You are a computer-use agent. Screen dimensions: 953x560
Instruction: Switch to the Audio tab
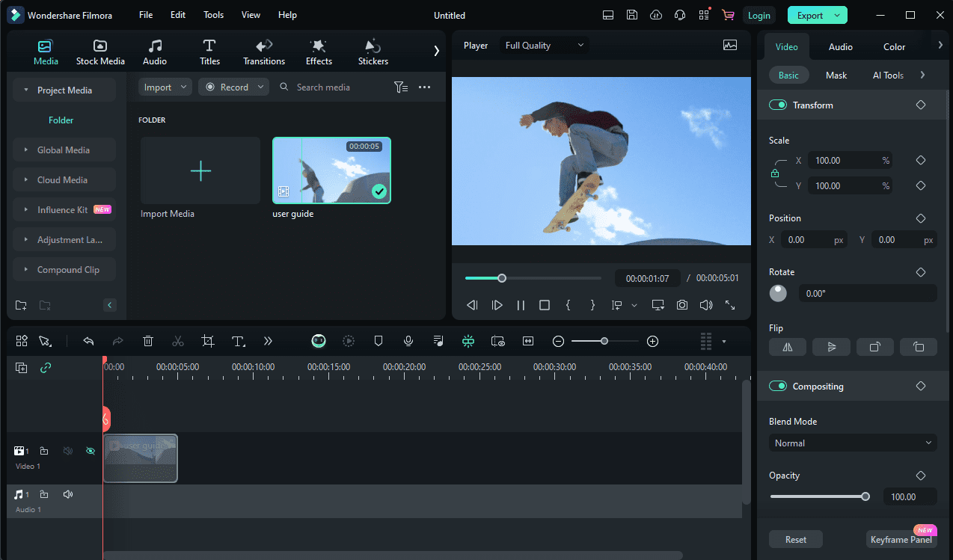(x=840, y=46)
